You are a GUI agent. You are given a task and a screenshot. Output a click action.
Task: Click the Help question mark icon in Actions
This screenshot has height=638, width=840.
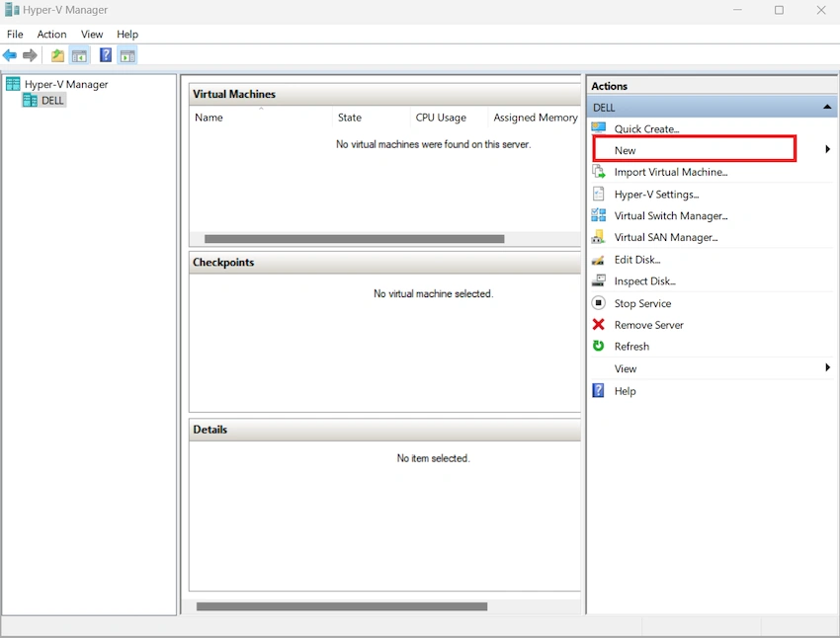point(598,390)
